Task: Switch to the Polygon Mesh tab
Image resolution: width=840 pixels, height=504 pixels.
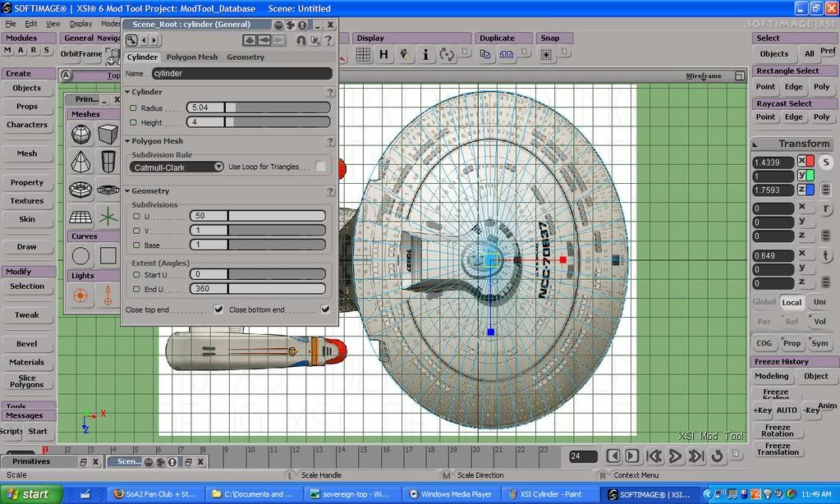Action: (192, 57)
